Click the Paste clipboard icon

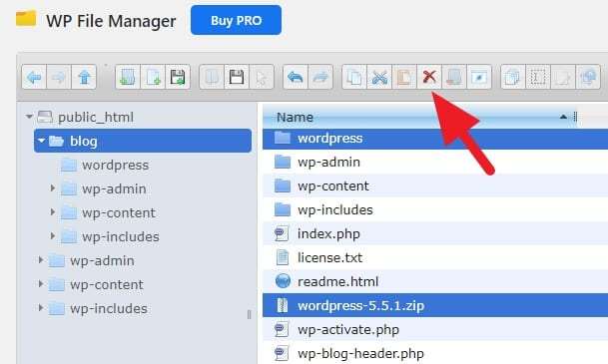(404, 77)
